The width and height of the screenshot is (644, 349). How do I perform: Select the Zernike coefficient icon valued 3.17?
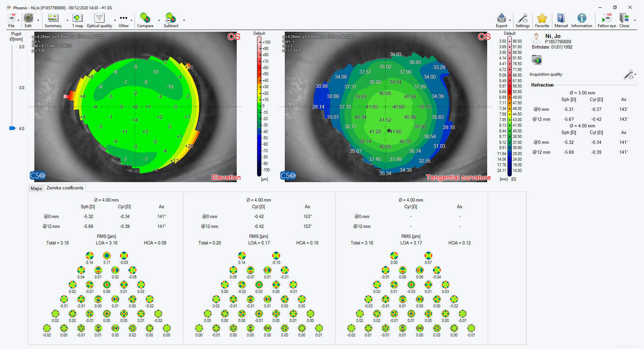click(107, 256)
